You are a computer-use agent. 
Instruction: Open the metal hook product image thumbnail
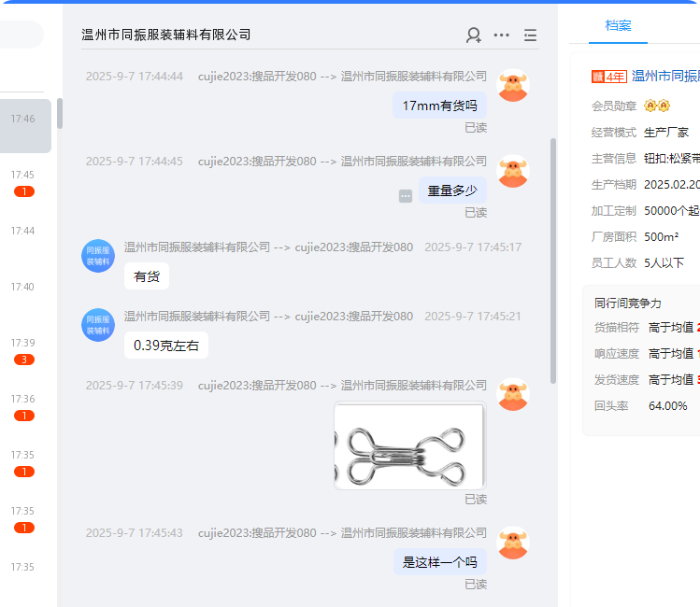[409, 445]
